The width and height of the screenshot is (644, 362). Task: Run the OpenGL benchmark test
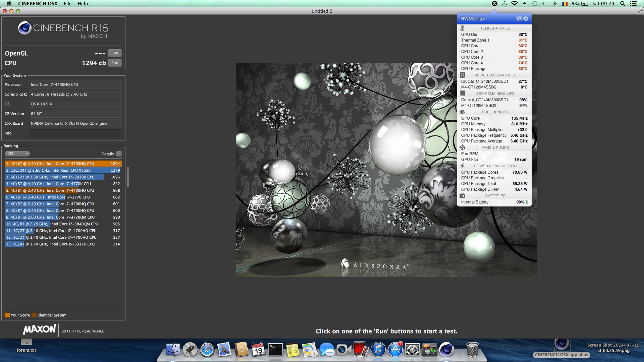pos(115,53)
